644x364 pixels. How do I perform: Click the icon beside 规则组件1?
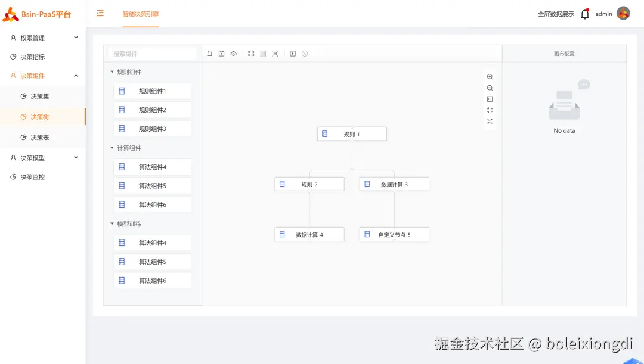click(x=122, y=91)
